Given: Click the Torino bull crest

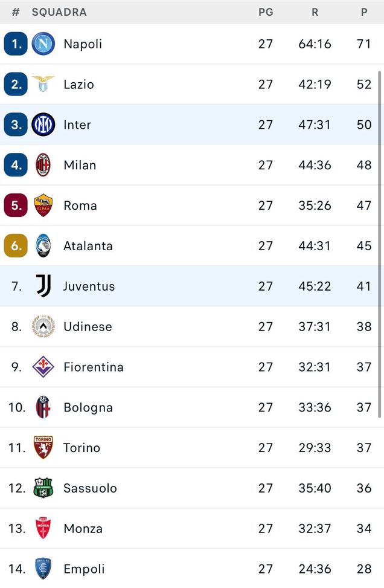Looking at the screenshot, I should click(x=42, y=448).
